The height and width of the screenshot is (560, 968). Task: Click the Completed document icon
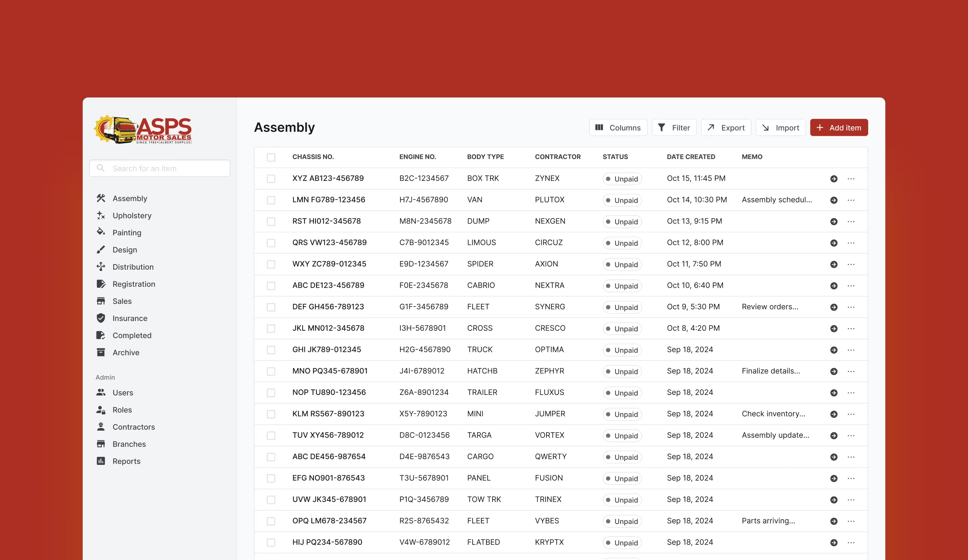(x=100, y=335)
